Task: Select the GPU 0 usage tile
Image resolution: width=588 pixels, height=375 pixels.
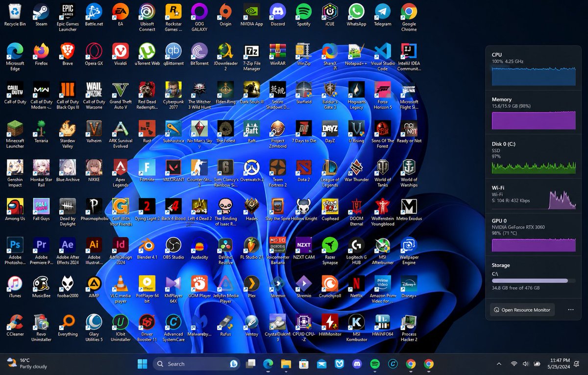Action: click(x=534, y=236)
